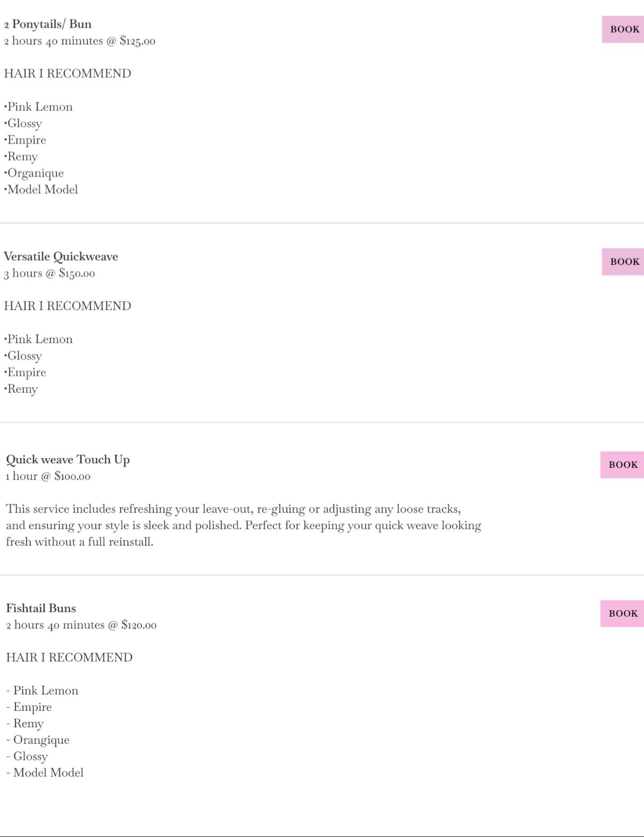Click Model Model under 2 Ponytails/ Bun

[x=42, y=189]
